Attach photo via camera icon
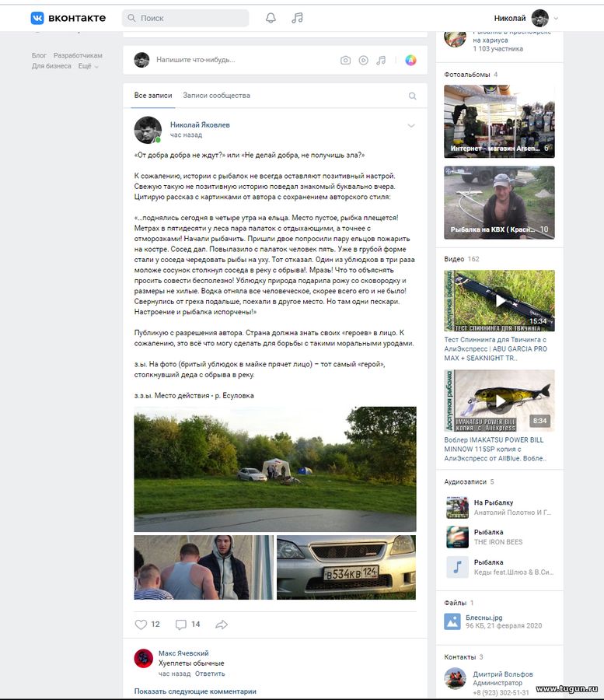The width and height of the screenshot is (604, 700). [345, 60]
